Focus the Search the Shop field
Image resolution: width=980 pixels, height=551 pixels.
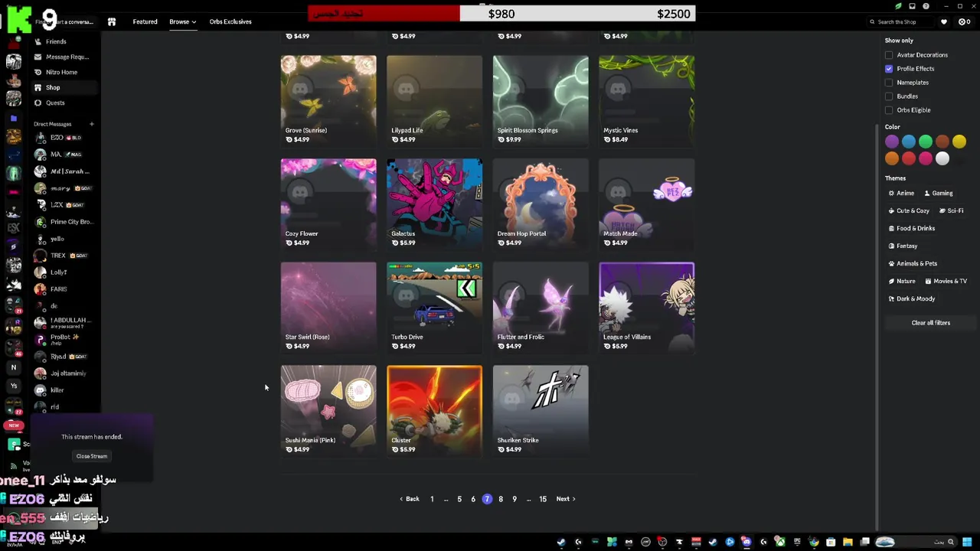(x=900, y=22)
